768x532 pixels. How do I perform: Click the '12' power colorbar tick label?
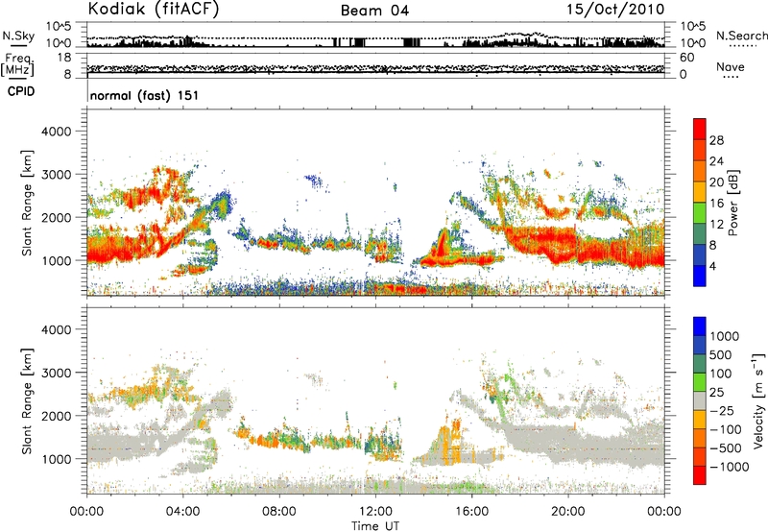[716, 224]
